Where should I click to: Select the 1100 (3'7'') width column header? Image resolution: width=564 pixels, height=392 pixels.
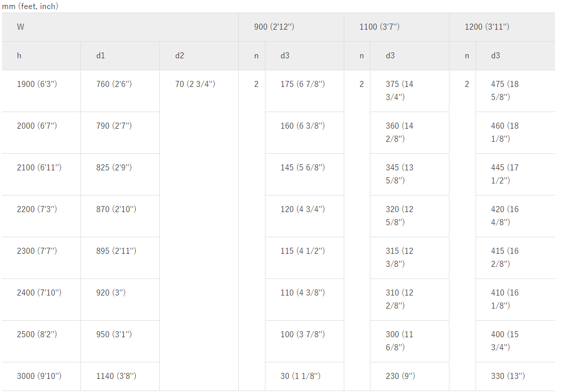click(380, 27)
